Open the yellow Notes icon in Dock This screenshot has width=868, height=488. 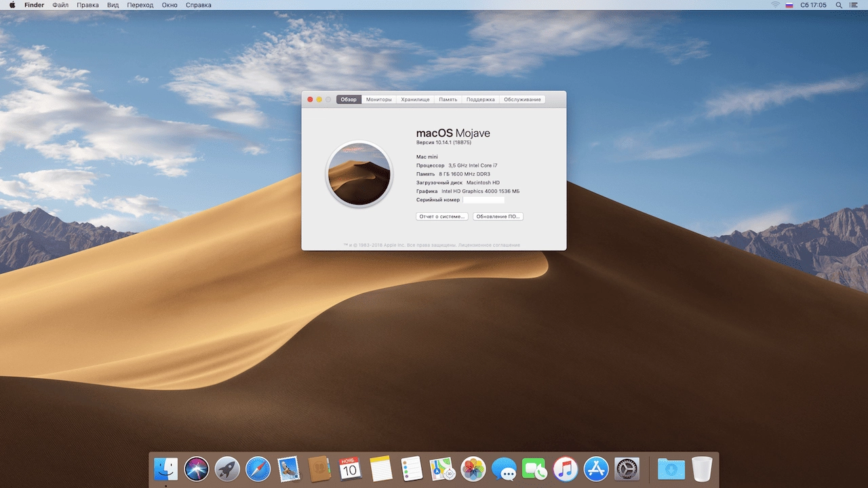(x=381, y=468)
